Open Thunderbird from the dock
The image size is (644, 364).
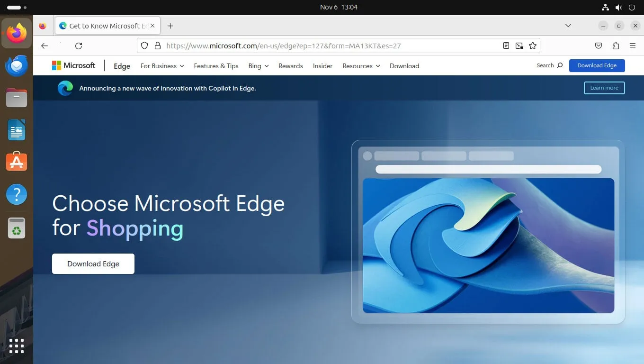[16, 66]
